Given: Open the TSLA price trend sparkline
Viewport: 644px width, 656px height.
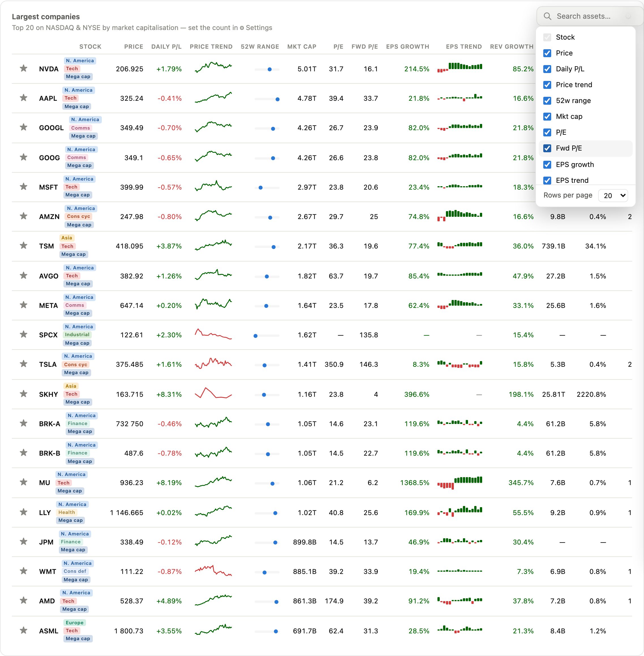Looking at the screenshot, I should (213, 364).
